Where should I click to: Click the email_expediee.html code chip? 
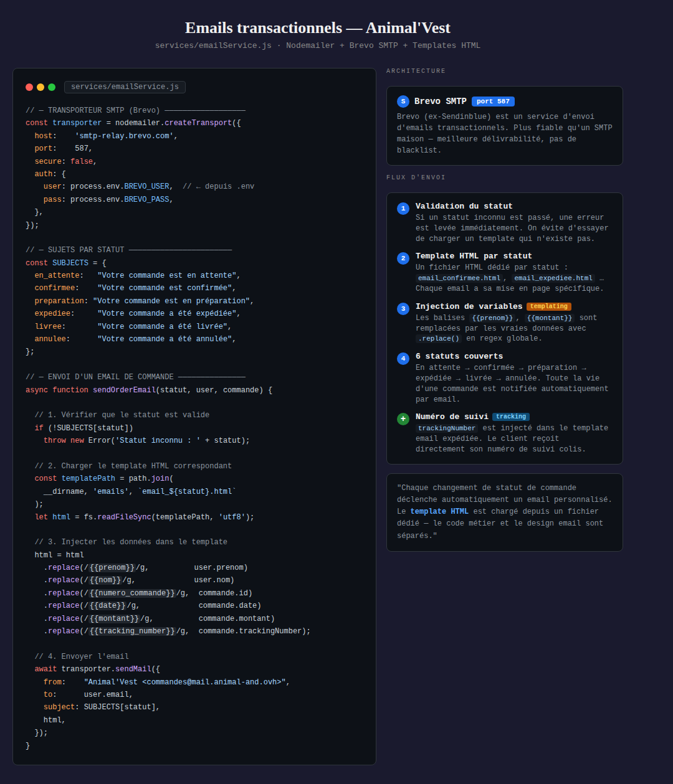coord(553,278)
